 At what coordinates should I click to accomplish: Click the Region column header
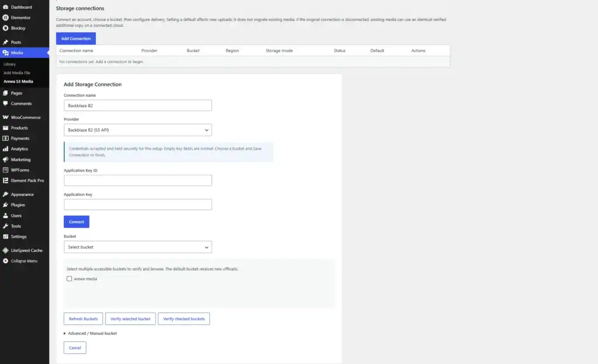click(232, 51)
